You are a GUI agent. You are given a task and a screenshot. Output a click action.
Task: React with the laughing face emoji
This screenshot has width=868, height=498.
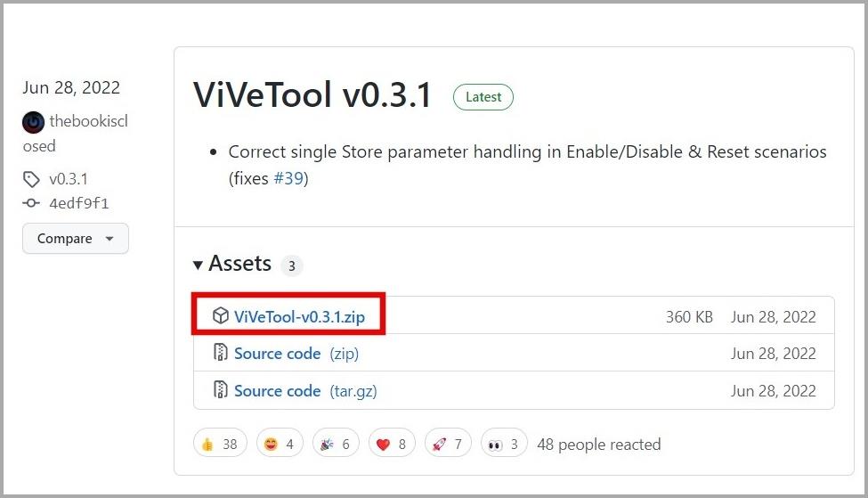[x=280, y=444]
